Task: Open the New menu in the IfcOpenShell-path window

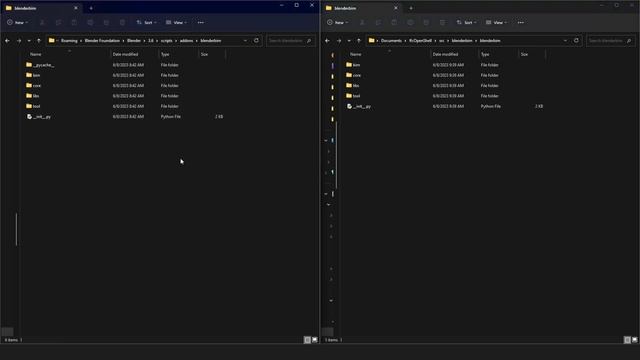Action: [x=338, y=22]
